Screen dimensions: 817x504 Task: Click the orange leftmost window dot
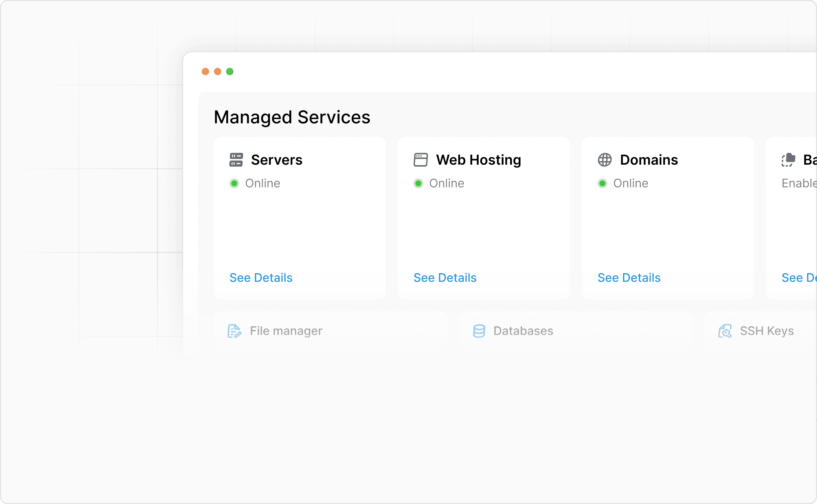click(206, 71)
